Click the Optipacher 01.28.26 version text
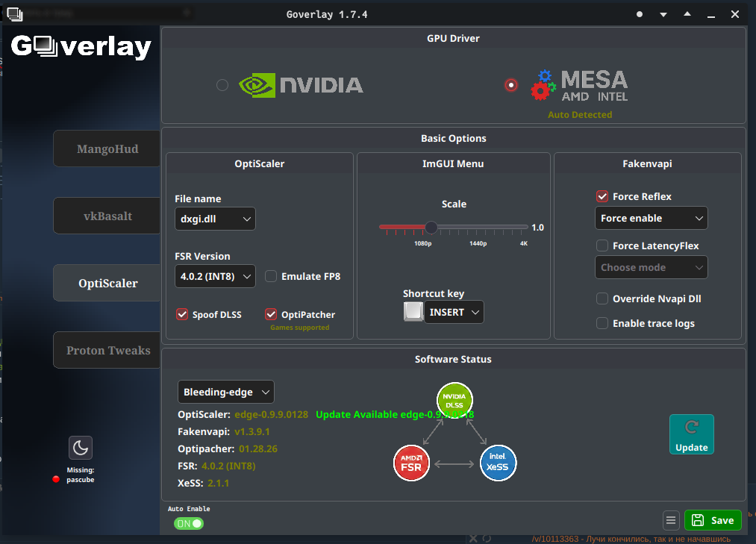The image size is (756, 544). coord(258,449)
